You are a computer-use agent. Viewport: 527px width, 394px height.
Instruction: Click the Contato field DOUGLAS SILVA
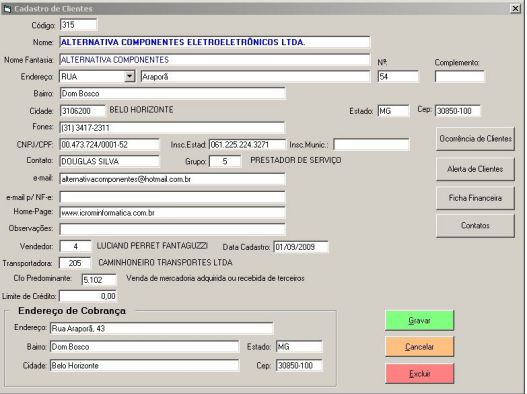coord(109,161)
